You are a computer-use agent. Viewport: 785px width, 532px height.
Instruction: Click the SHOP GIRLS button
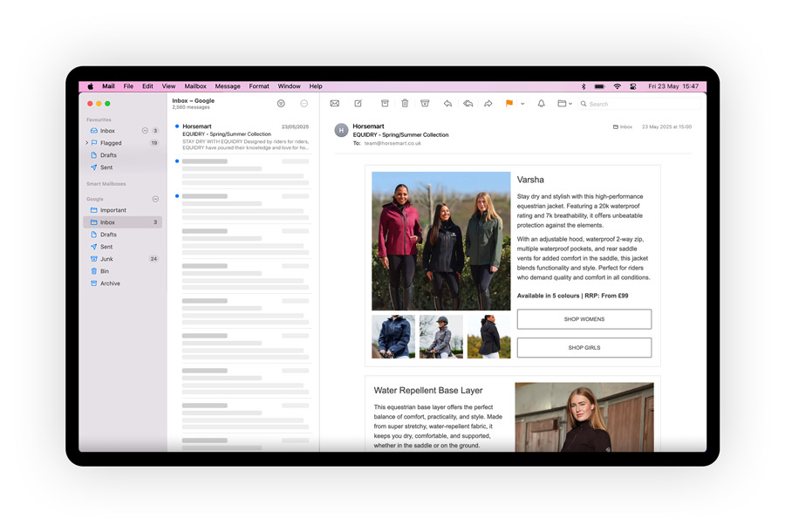(584, 347)
